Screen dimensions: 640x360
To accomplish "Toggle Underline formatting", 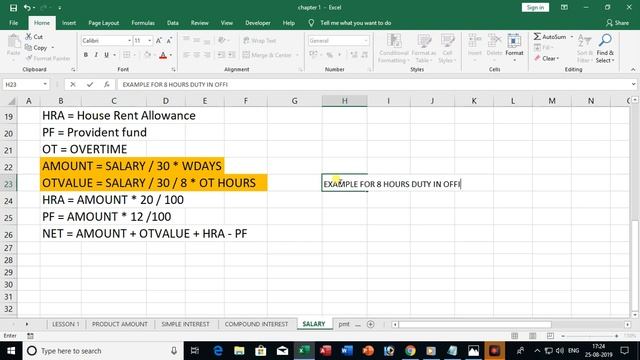I will (106, 55).
